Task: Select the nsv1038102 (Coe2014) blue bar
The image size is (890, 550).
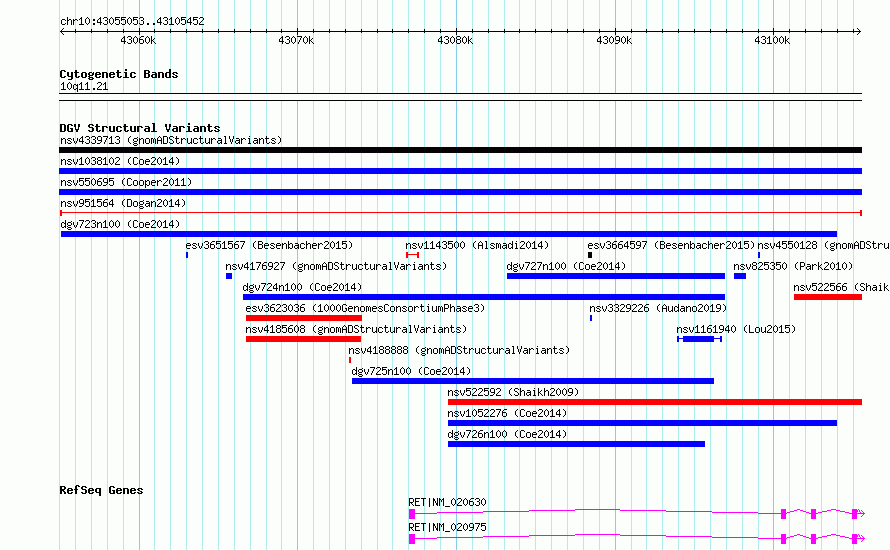Action: (x=460, y=171)
